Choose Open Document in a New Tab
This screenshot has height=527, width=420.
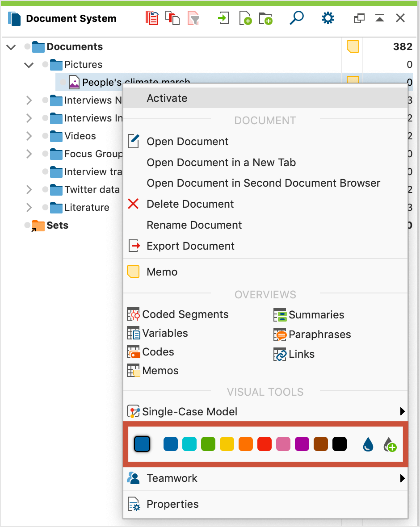tap(221, 162)
